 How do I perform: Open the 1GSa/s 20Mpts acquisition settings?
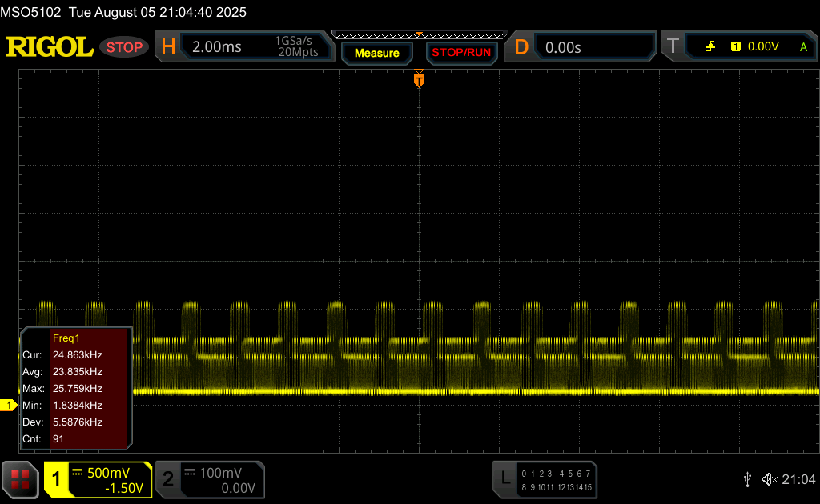[x=296, y=47]
